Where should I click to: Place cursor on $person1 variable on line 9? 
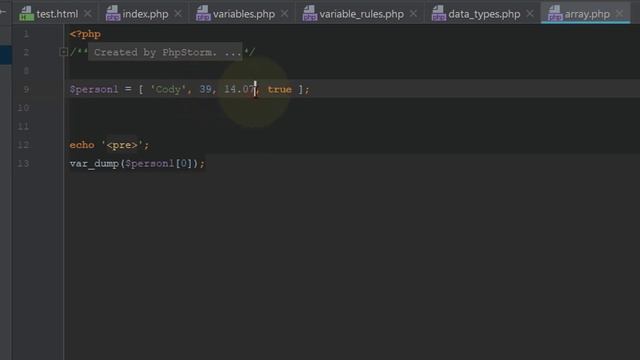coord(94,89)
